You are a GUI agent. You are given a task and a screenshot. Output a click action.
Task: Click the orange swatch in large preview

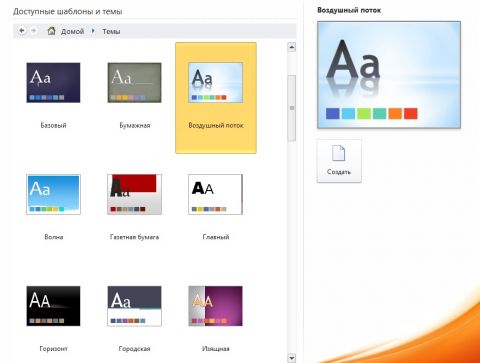395,114
